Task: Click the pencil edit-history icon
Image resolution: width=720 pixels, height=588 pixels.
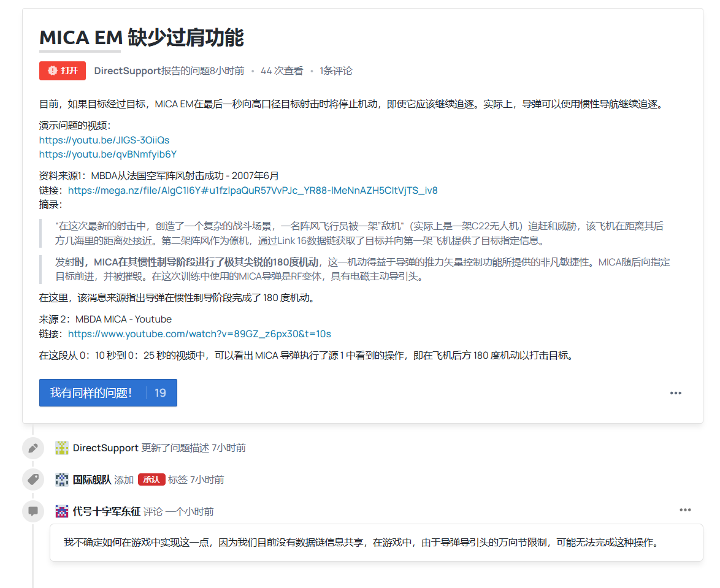Action: (x=33, y=448)
